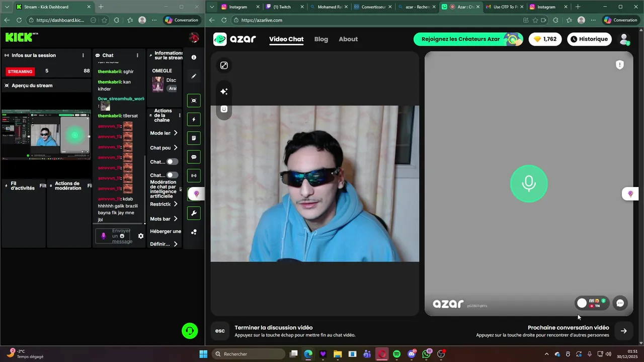Click next video chat arrow button
Viewport: 644px width, 362px height.
[624, 331]
